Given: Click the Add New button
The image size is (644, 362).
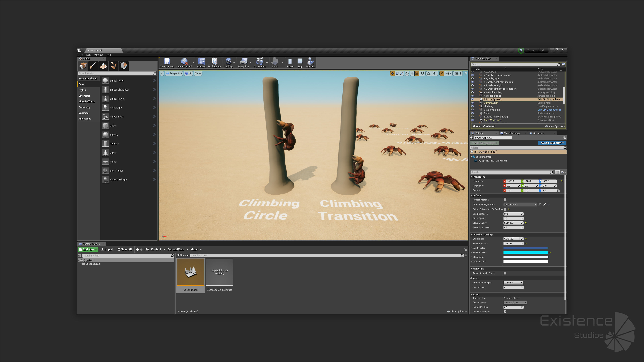Looking at the screenshot, I should (x=88, y=249).
